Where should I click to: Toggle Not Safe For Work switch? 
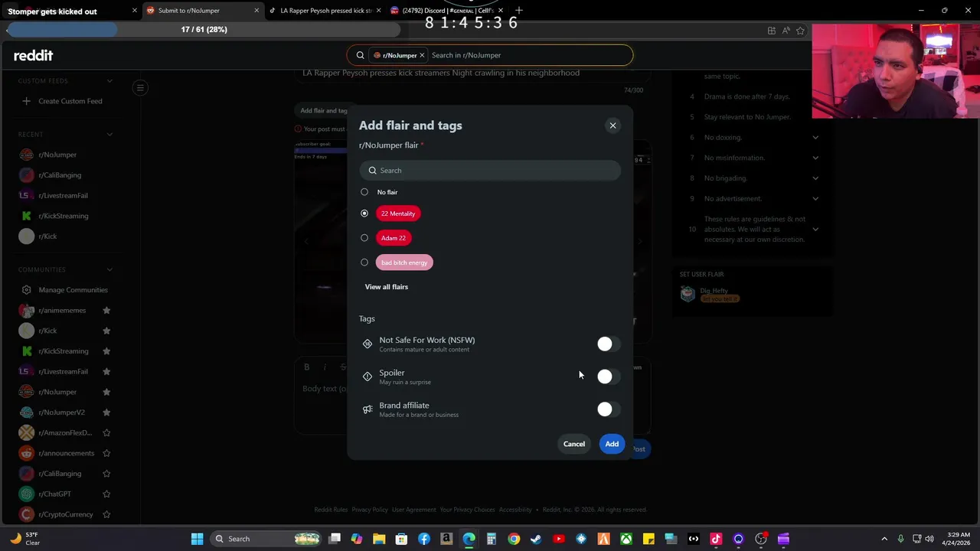609,344
